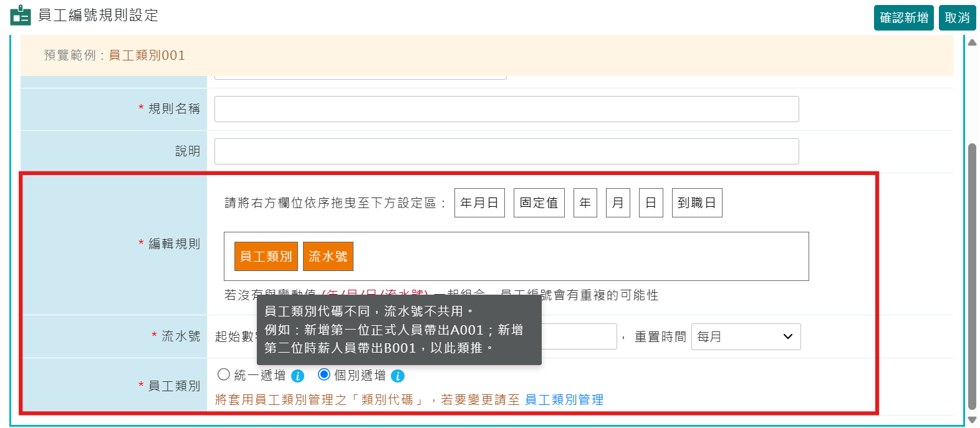The image size is (980, 428).
Task: Click the 說明 input field
Action: point(506,151)
